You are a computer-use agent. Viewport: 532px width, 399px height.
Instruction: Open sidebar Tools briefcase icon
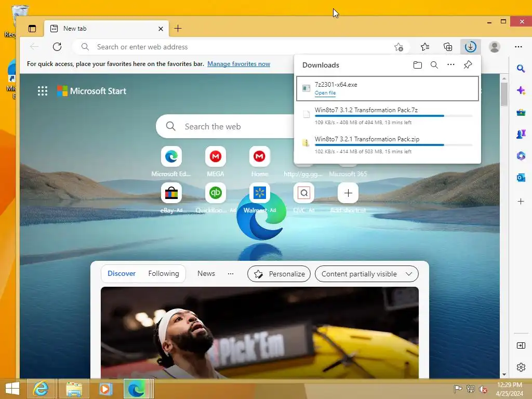point(521,113)
